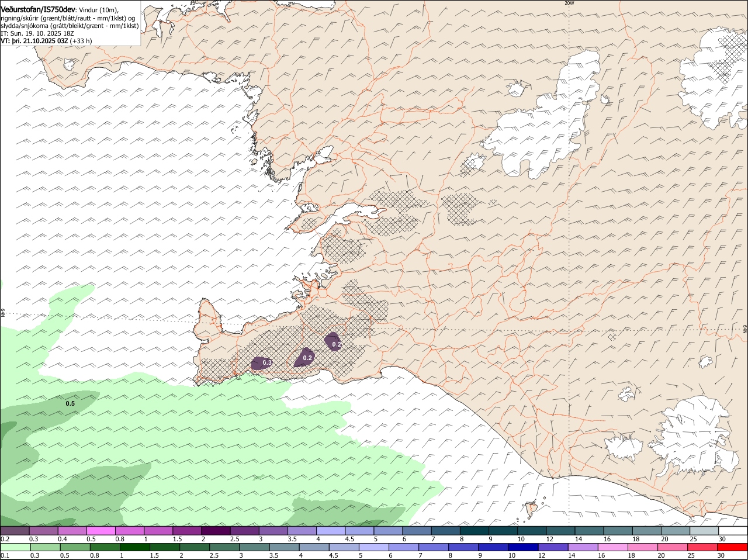Click the lavender 4.5 snow legend swatch
Viewport: 748px width, 560px height.
point(359,531)
